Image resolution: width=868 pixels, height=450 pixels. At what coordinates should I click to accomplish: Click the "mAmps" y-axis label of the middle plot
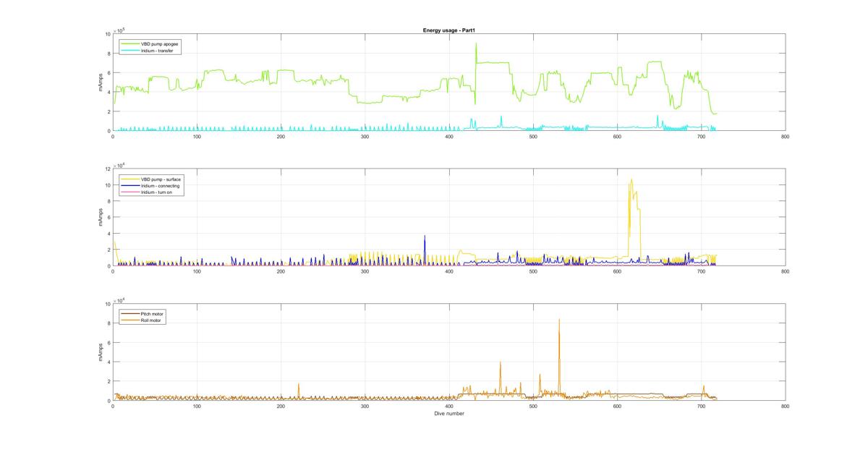coord(101,217)
